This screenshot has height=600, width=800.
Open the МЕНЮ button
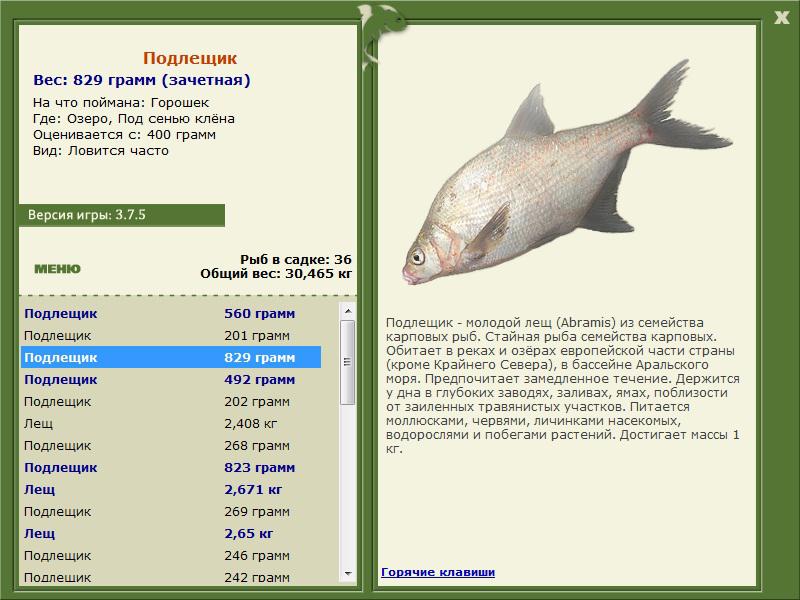57,269
